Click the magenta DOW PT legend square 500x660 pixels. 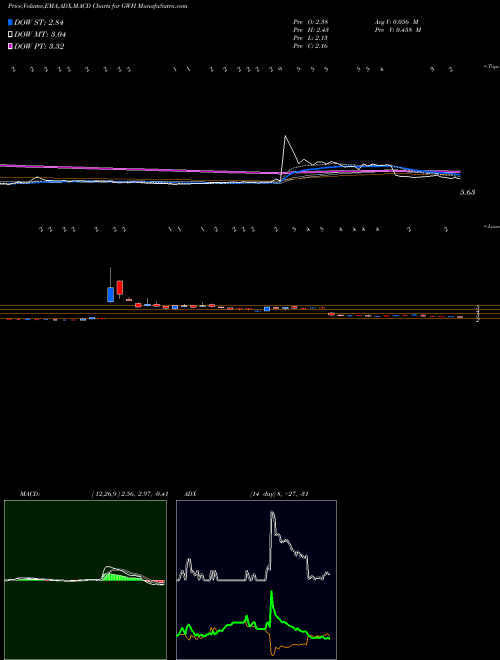click(x=10, y=46)
